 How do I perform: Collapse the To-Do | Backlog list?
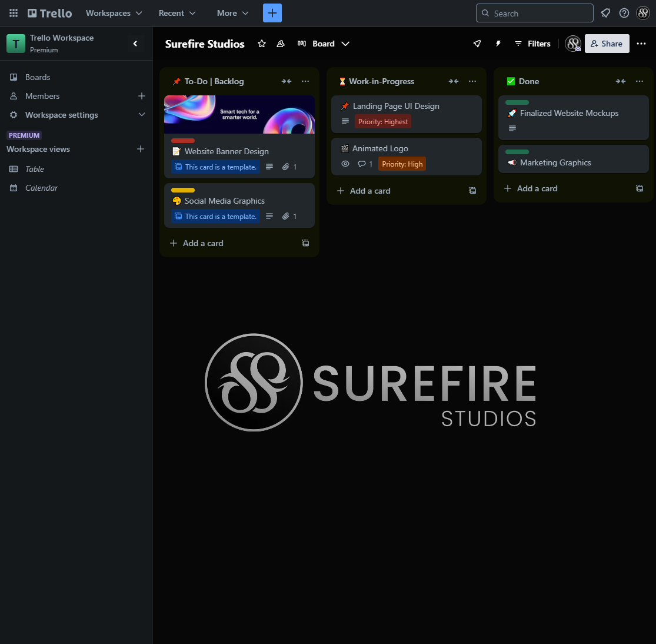[x=287, y=81]
